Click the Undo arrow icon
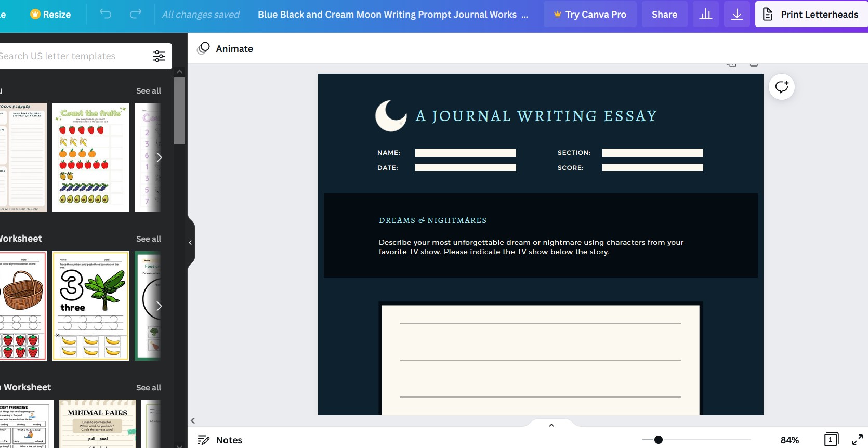 coord(106,14)
